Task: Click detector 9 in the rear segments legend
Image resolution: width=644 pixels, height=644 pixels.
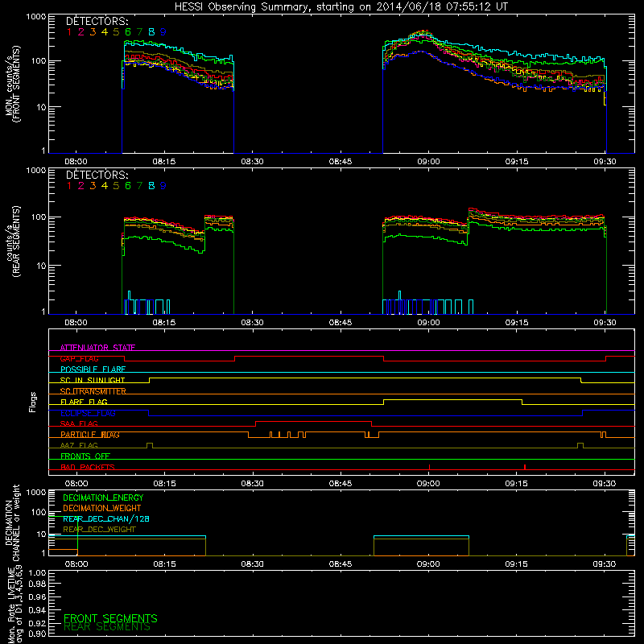Action: pos(163,186)
